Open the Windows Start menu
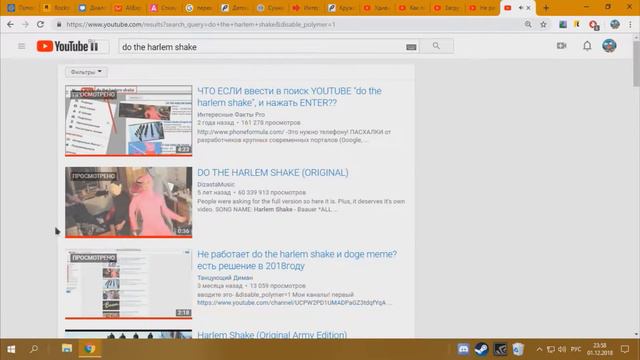The image size is (640, 360). 11,349
